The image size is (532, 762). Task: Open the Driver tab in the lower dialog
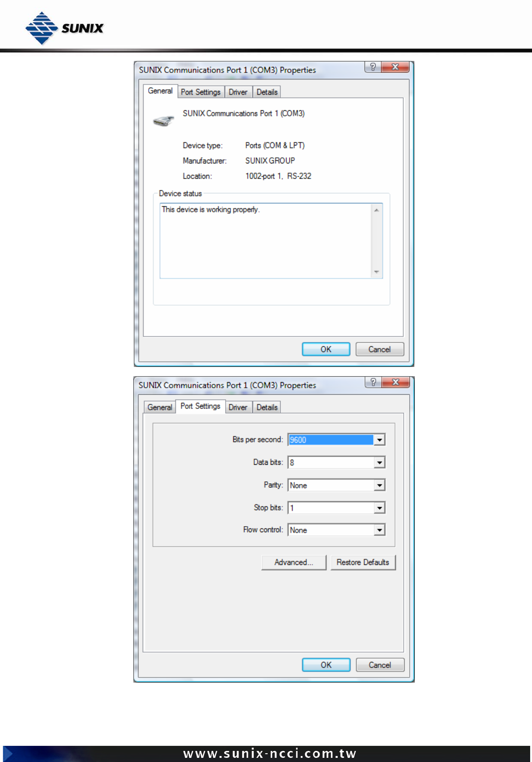[x=238, y=408]
